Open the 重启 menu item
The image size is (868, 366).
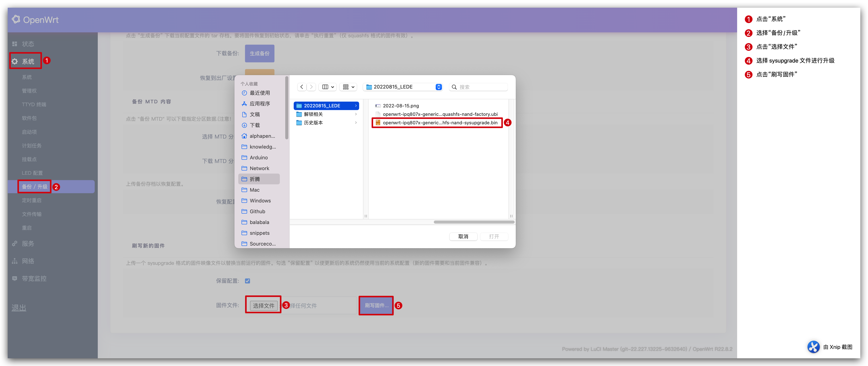coord(27,228)
